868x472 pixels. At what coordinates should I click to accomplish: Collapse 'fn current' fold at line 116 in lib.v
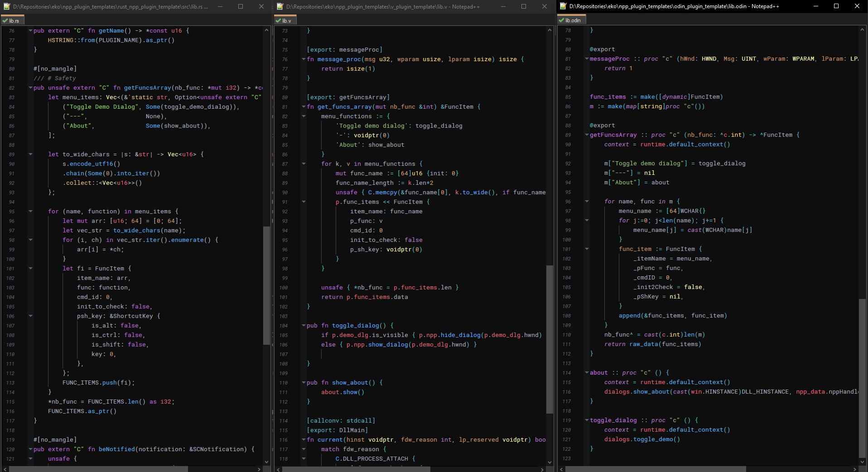[304, 440]
